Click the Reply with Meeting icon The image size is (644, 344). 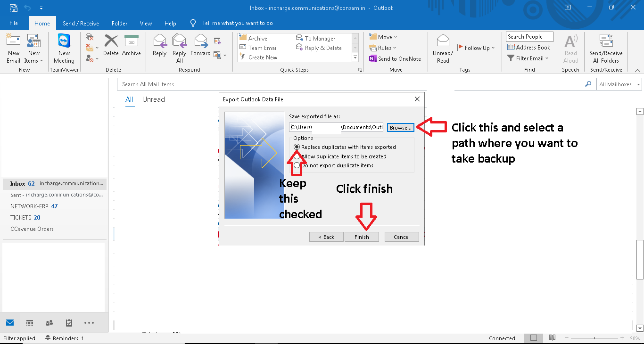tap(217, 41)
